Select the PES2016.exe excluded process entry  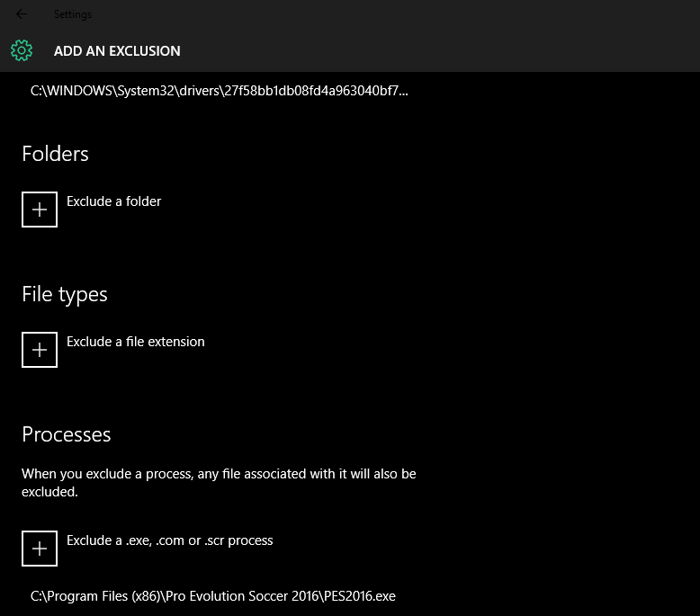pyautogui.click(x=213, y=596)
